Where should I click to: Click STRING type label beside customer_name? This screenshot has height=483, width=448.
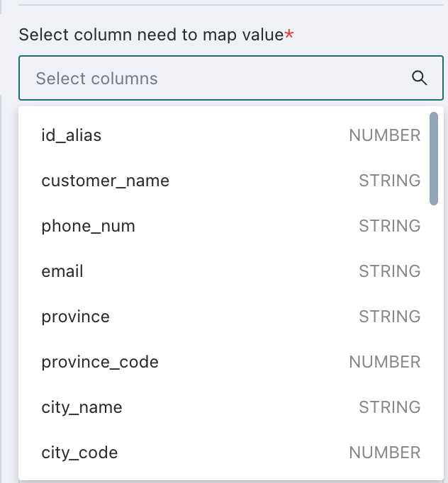390,181
